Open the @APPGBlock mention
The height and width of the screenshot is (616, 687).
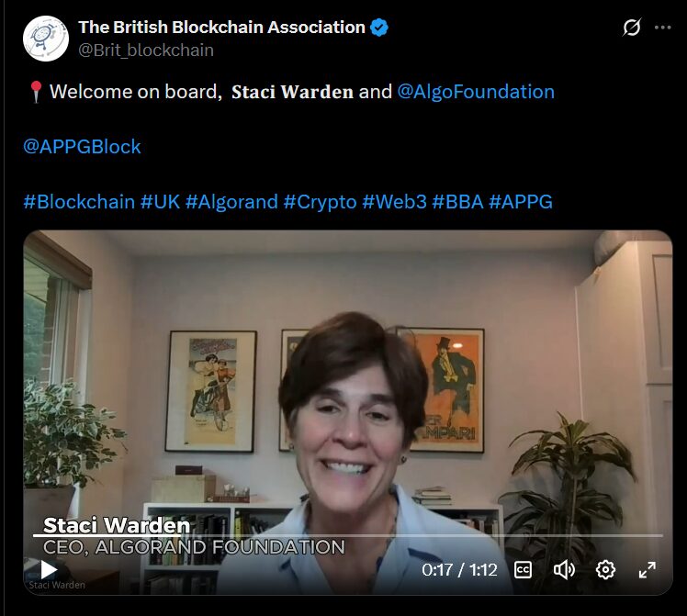click(x=82, y=147)
